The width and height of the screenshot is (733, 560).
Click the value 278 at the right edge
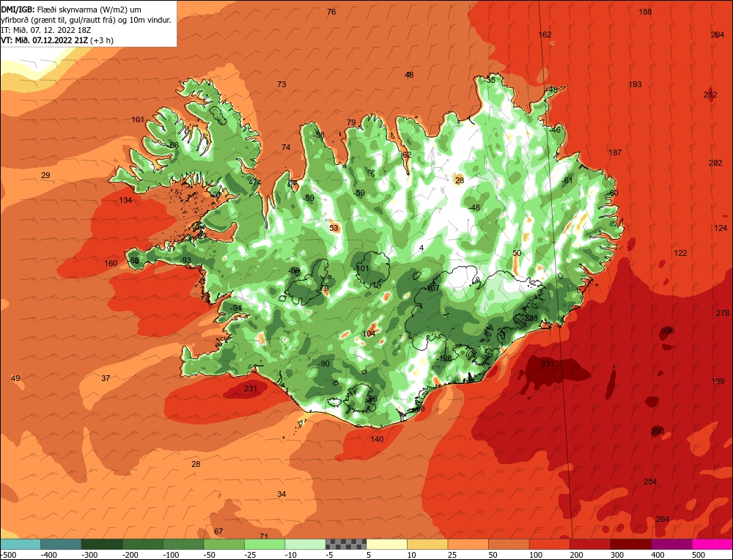pyautogui.click(x=723, y=313)
